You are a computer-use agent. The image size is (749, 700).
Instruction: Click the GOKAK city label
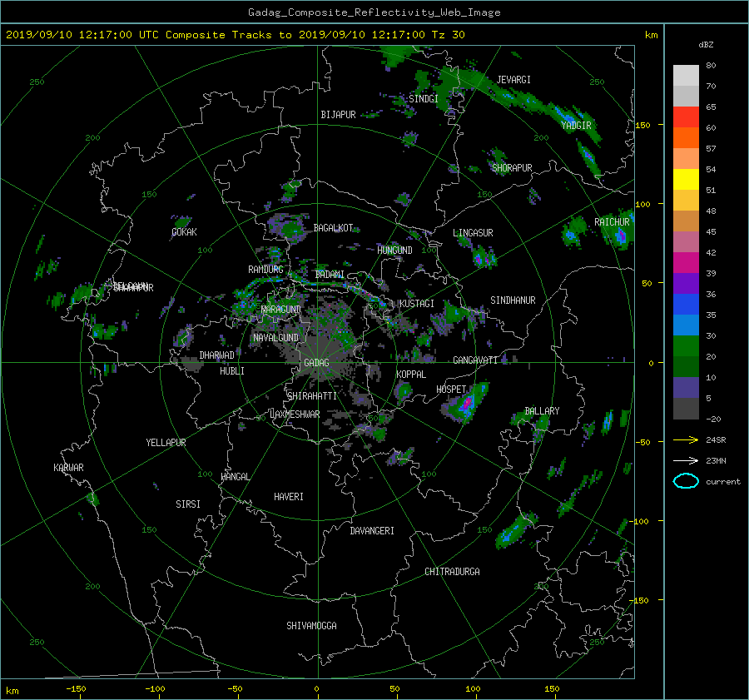(x=184, y=232)
